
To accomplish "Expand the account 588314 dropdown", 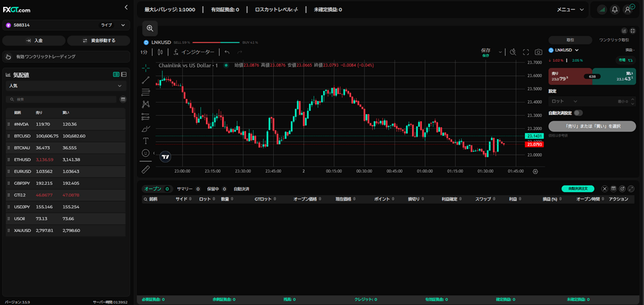I will point(124,25).
